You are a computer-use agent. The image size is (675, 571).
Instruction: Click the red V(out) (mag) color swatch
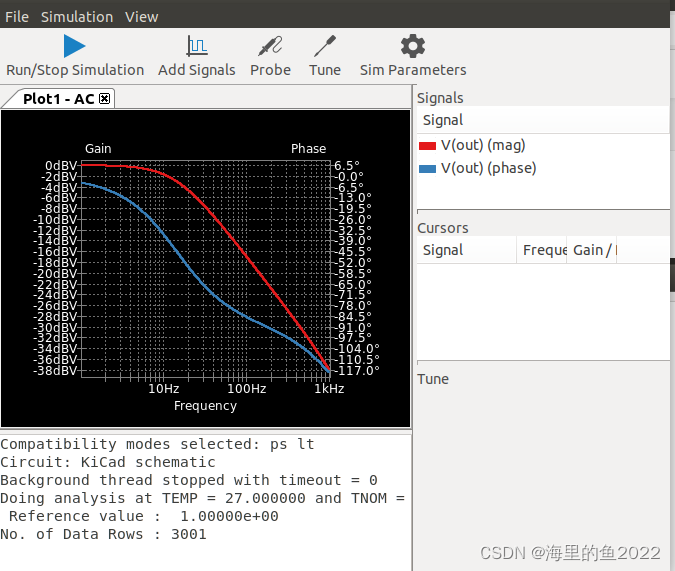[427, 146]
